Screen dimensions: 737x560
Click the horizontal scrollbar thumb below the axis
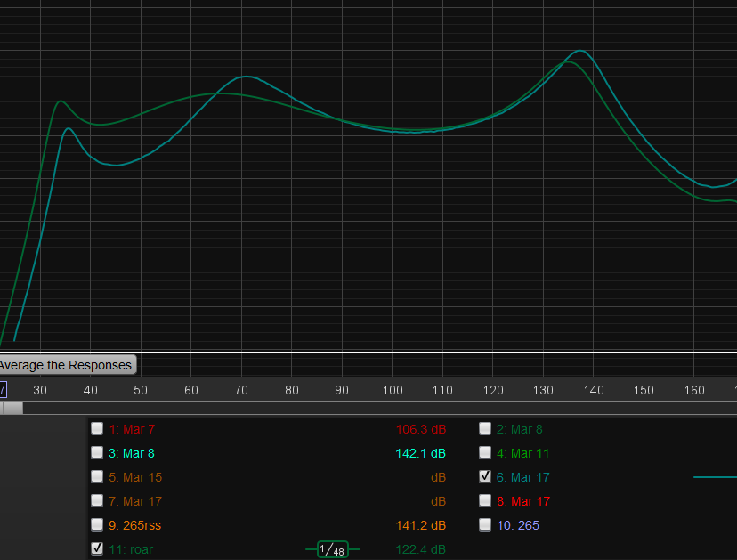click(12, 408)
